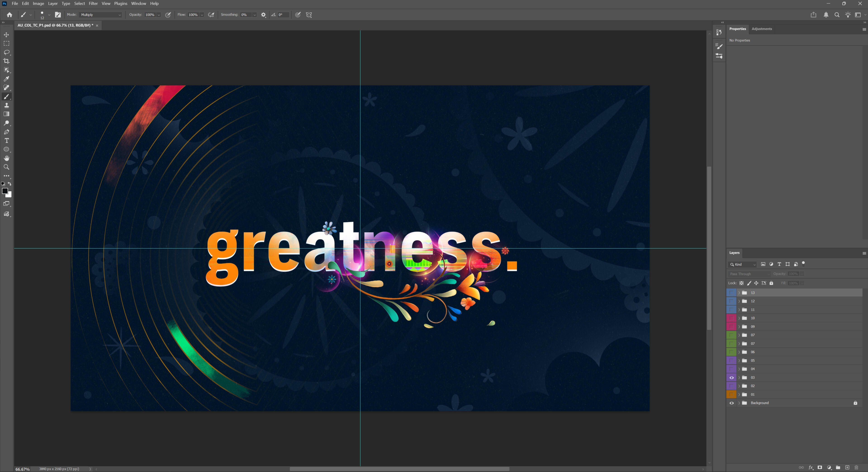Select the Eyedropper tool

tap(6, 79)
